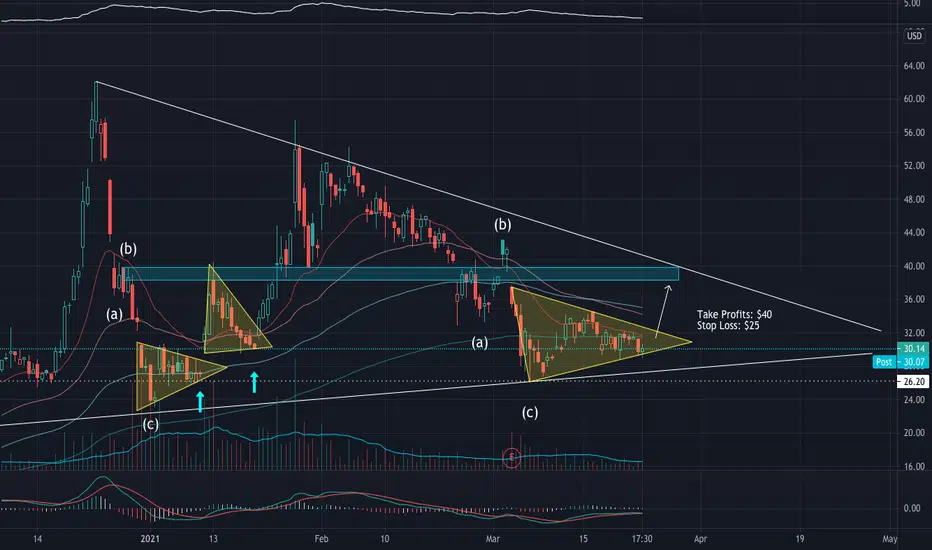
Task: Click the 60.00 price scale label
Action: [914, 99]
